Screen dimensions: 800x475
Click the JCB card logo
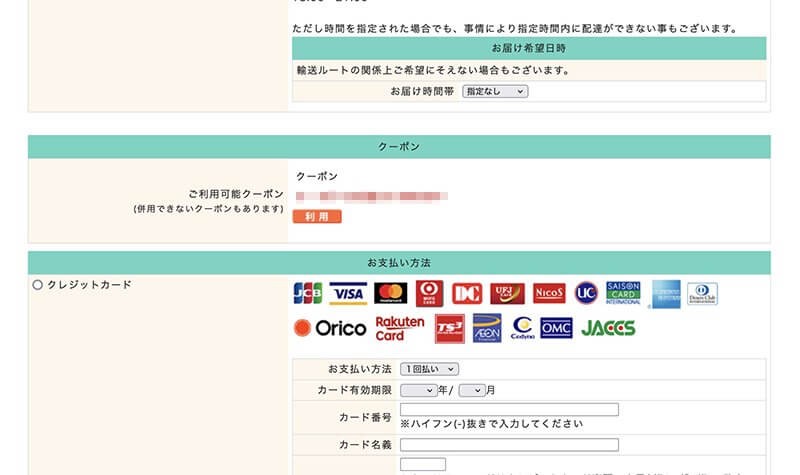(308, 293)
